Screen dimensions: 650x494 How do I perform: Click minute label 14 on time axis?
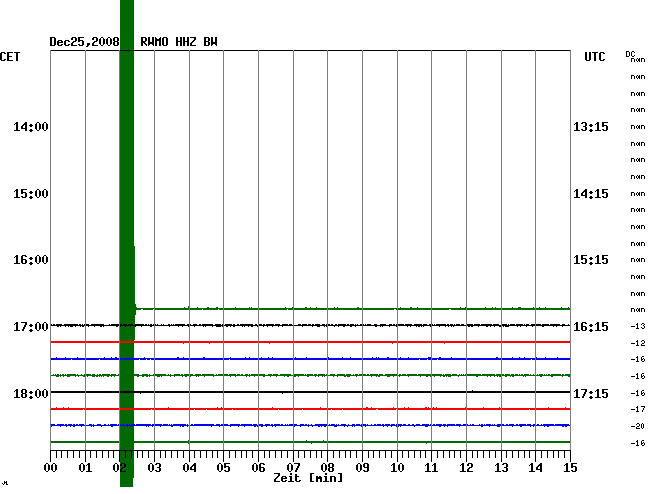tap(536, 468)
